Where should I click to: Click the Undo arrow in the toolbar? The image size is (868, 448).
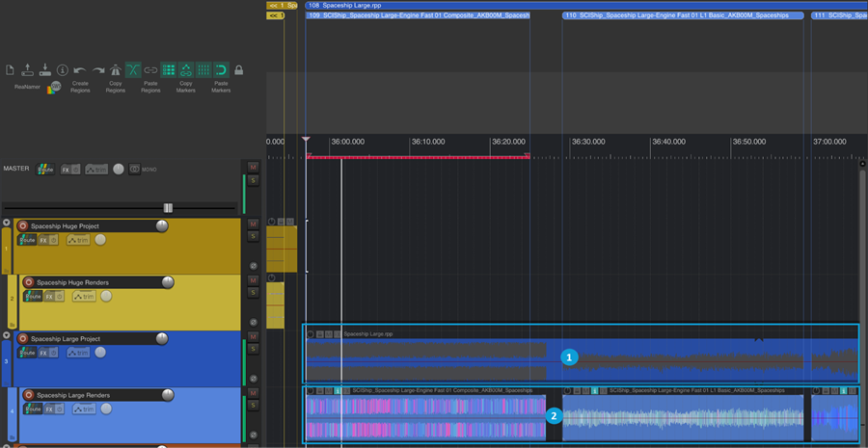tap(80, 70)
